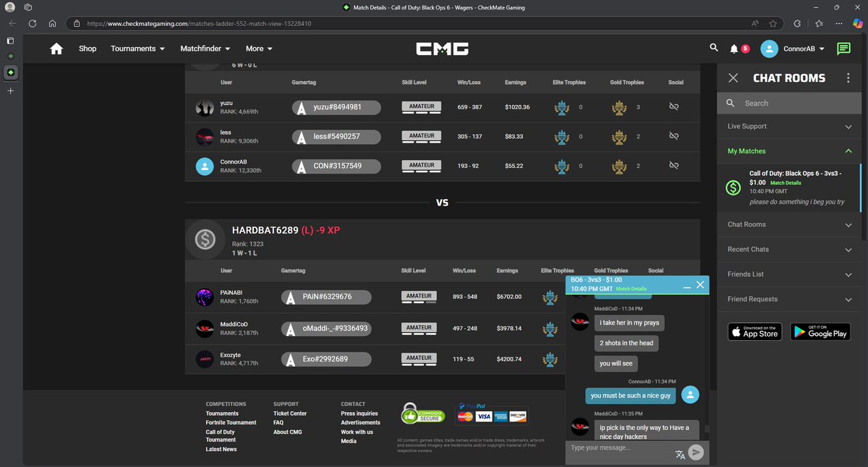Open footer Fortnite Tournament link
The image size is (868, 467).
pyautogui.click(x=231, y=423)
